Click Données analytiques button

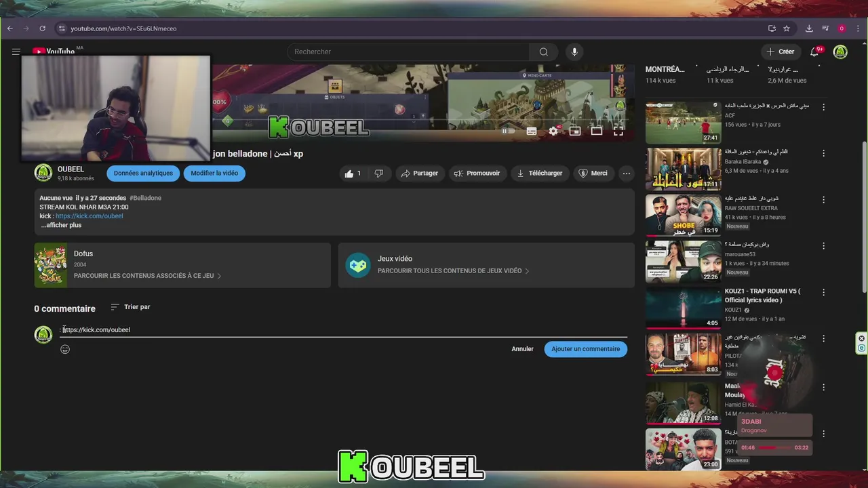[x=143, y=174]
